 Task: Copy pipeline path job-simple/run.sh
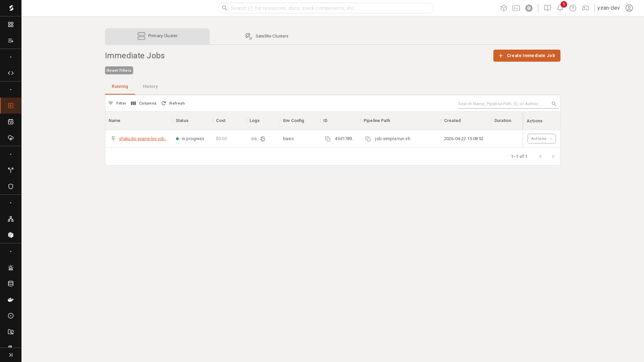coord(368,139)
